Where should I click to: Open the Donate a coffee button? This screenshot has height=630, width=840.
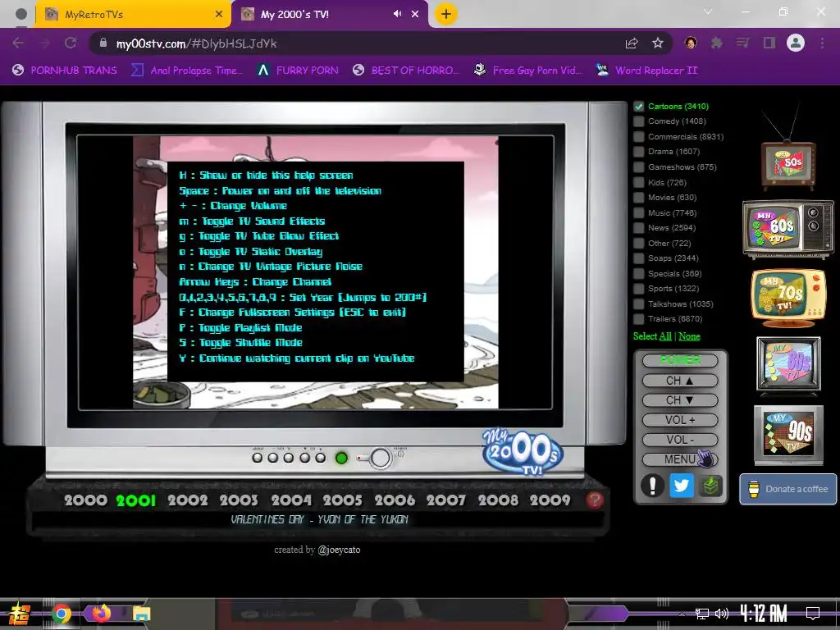(x=787, y=489)
